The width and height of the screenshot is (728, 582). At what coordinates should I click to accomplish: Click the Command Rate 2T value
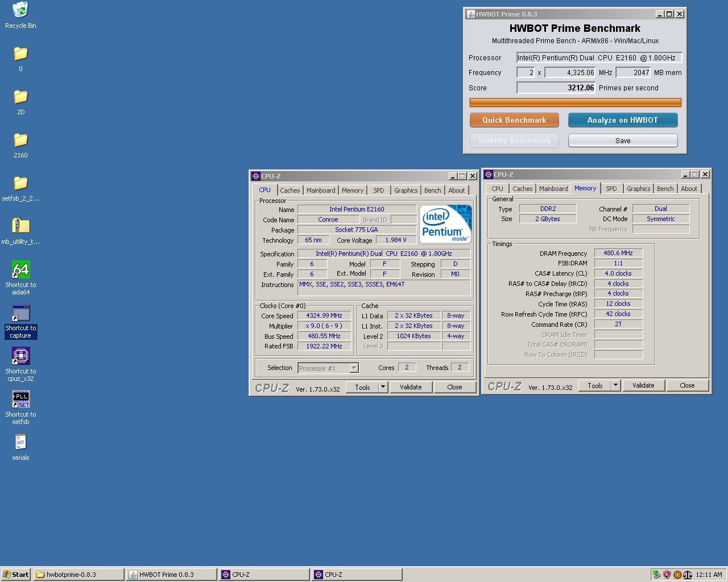618,324
